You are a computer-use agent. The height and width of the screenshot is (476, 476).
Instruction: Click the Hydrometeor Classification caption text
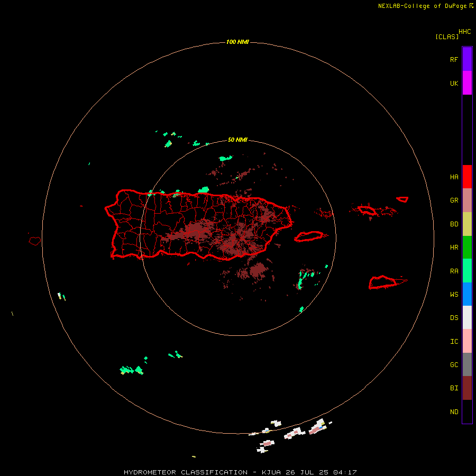pos(186,472)
